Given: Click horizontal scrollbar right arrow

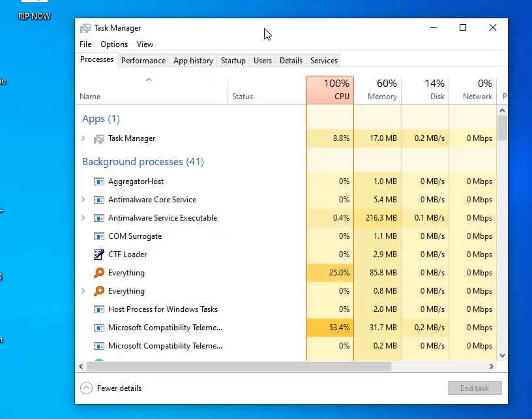Looking at the screenshot, I should pos(491,366).
